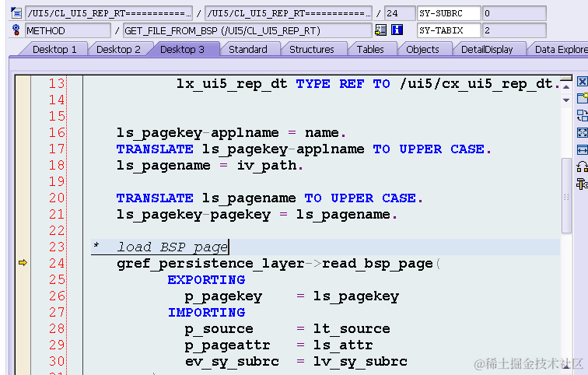Viewport: 588px width, 375px height.
Task: Close the source code tool using the X icon
Action: pos(582,82)
